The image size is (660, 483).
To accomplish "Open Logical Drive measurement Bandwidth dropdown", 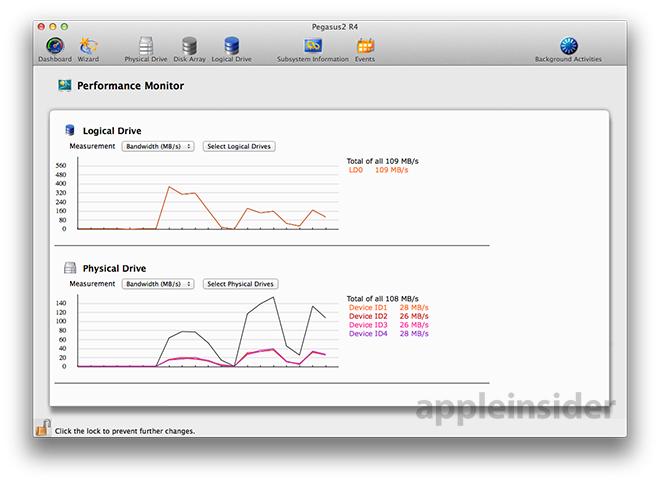I will coord(158,146).
